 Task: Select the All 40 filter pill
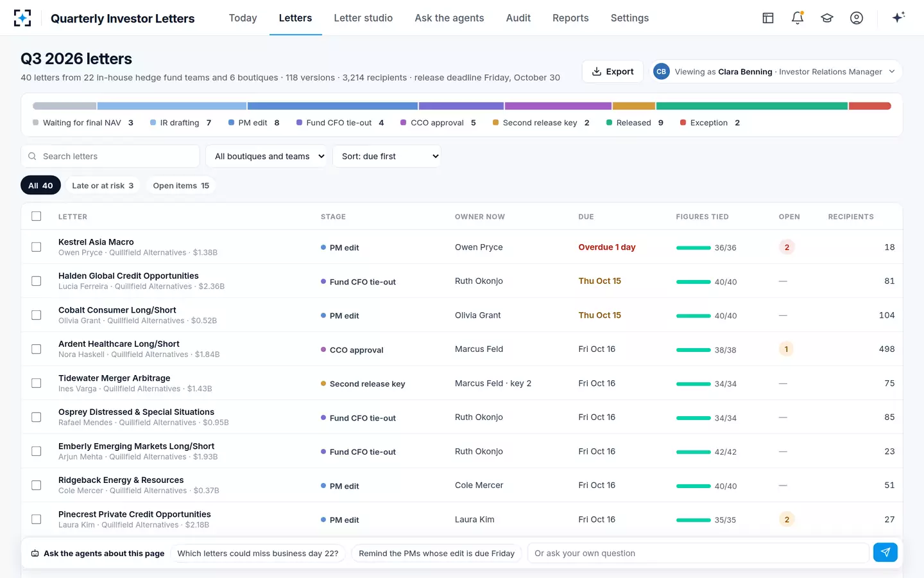[x=40, y=186]
